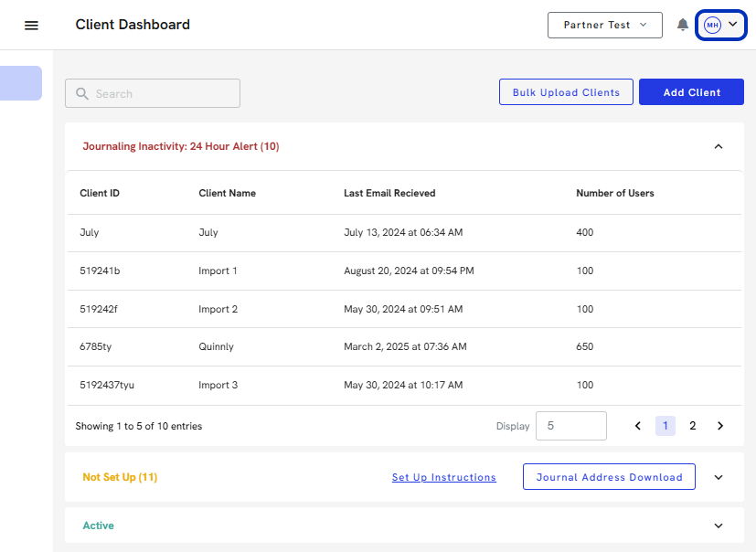The image size is (756, 552).
Task: Expand the Not Set Up section
Action: click(718, 477)
